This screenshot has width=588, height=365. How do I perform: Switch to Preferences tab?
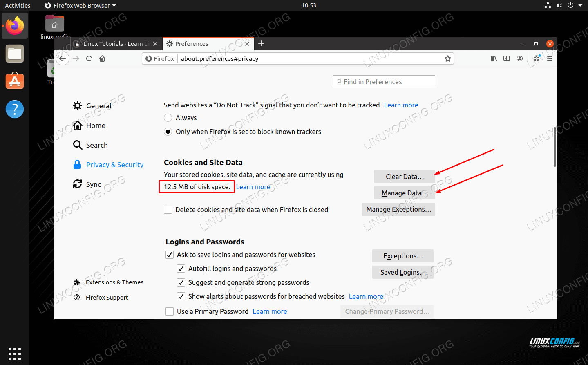point(208,44)
